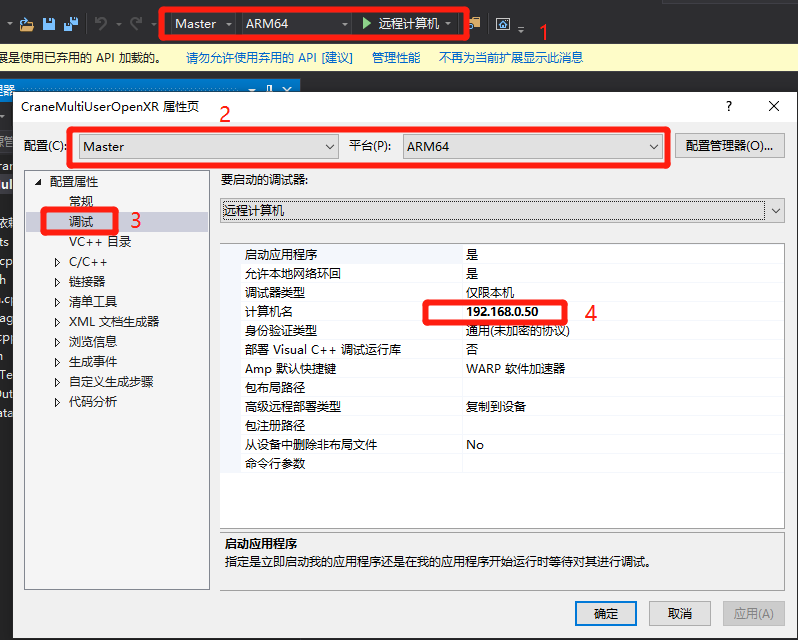
Task: Expand the 清单工具 tree node
Action: [57, 302]
